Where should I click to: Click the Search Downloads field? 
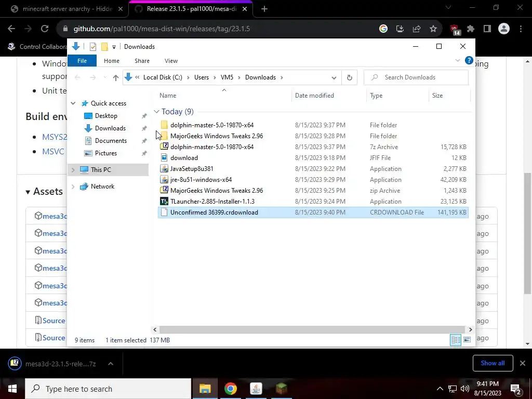coord(416,77)
